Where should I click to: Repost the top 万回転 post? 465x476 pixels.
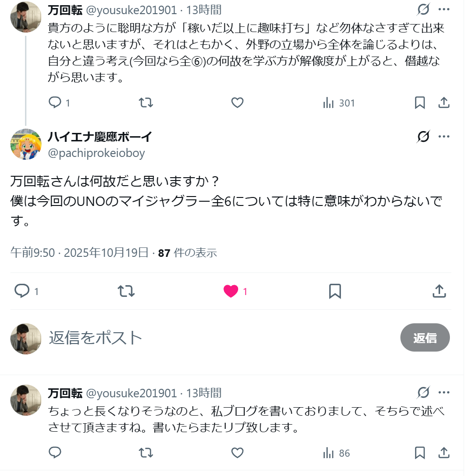pyautogui.click(x=146, y=103)
